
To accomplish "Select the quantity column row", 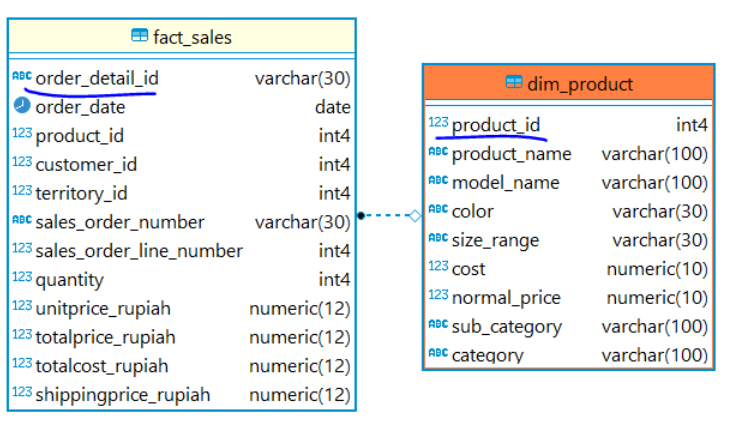I will (x=182, y=280).
